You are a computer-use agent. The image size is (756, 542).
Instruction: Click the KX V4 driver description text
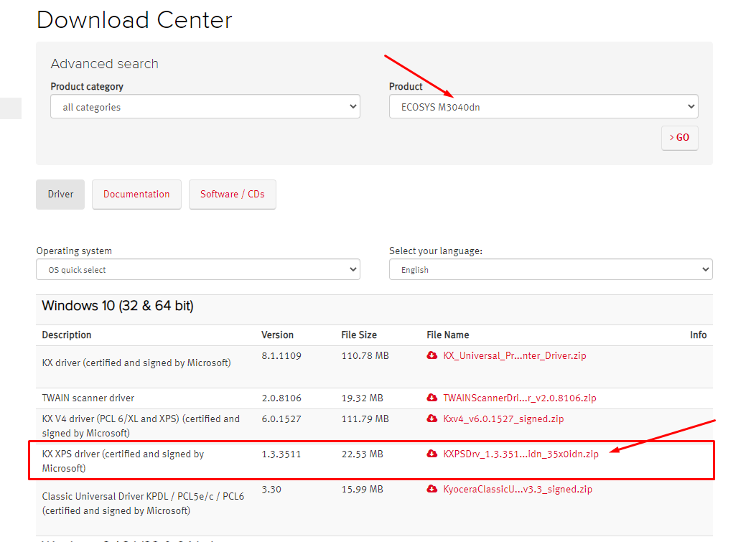(x=141, y=426)
